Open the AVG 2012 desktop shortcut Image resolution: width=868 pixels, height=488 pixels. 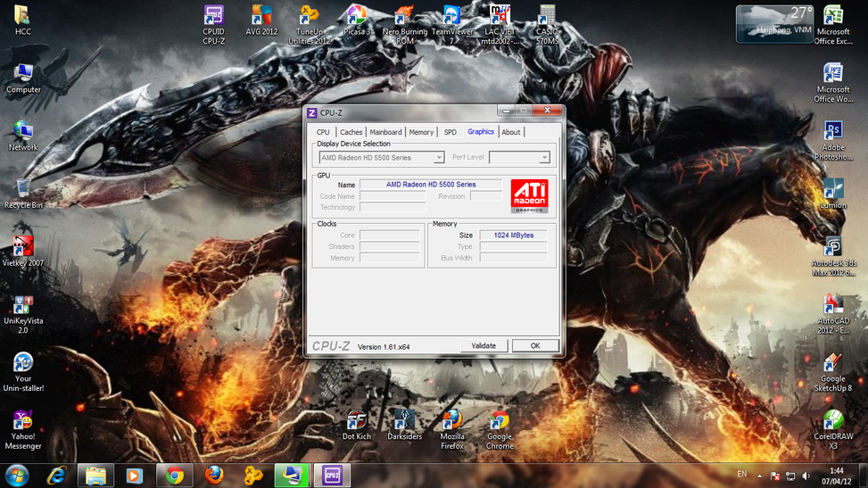(261, 16)
